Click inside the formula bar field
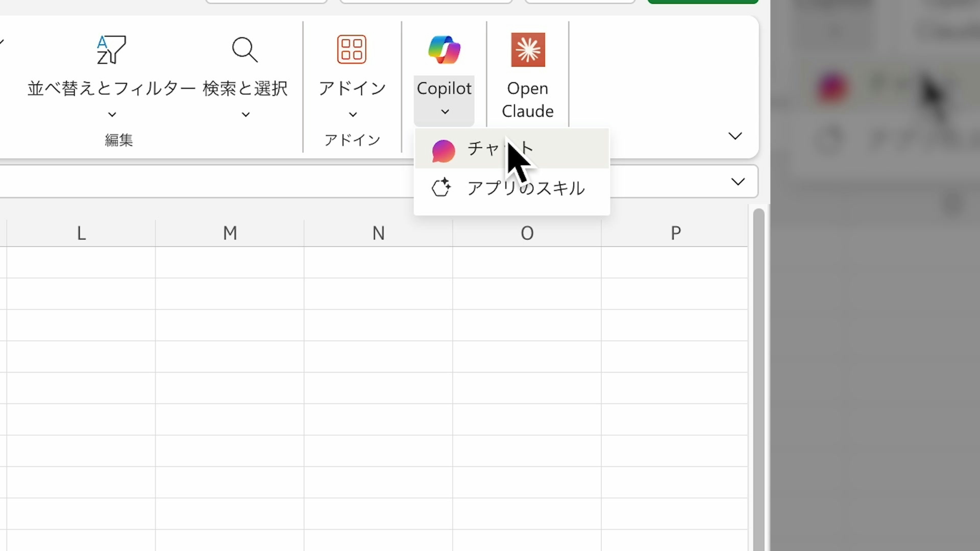Screen dimensions: 980x551 tap(190, 182)
